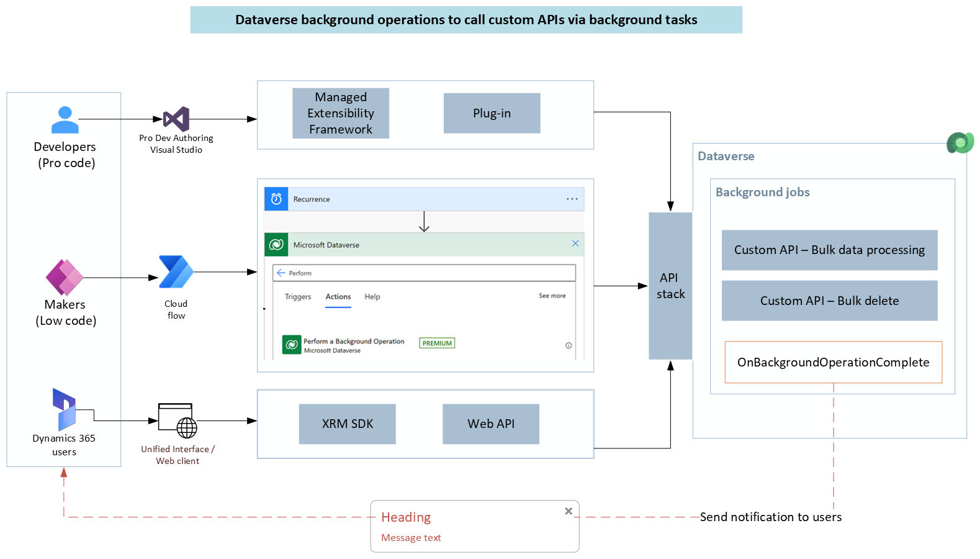This screenshot has height=559, width=980.
Task: Go back using the Perform search arrow
Action: pos(281,273)
